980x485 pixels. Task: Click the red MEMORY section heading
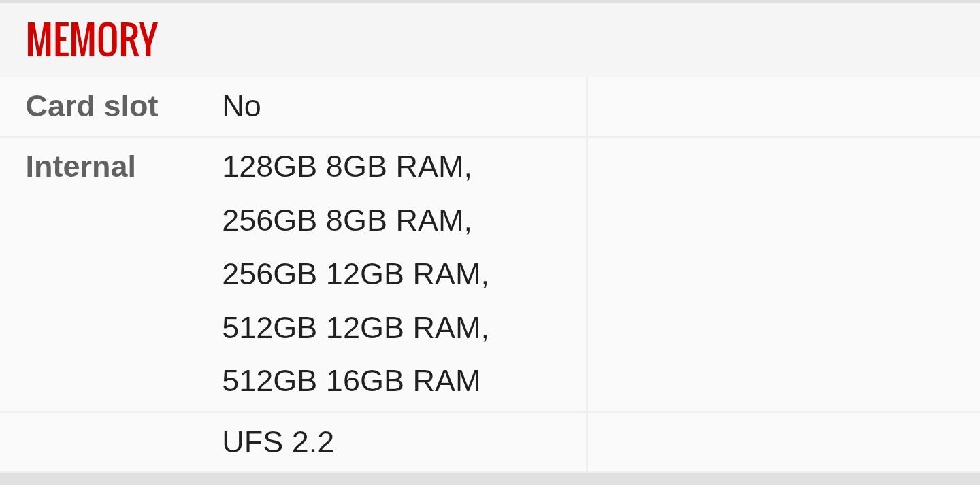click(92, 40)
